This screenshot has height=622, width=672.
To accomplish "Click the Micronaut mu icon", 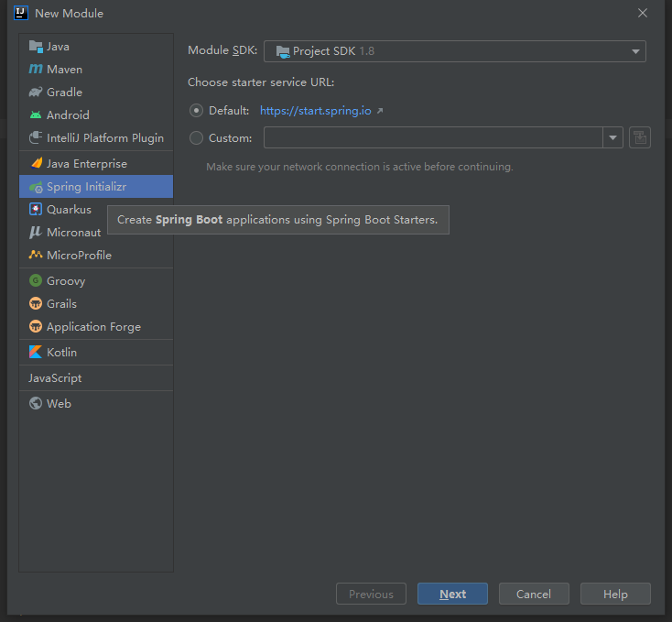I will [35, 233].
